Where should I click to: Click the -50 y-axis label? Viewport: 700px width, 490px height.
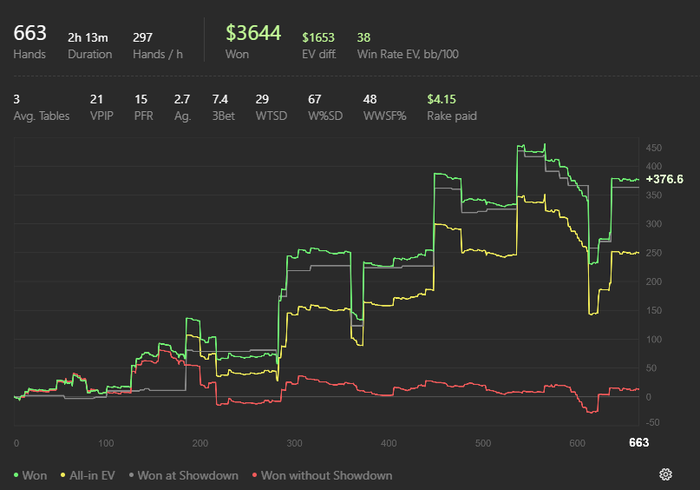tap(652, 422)
